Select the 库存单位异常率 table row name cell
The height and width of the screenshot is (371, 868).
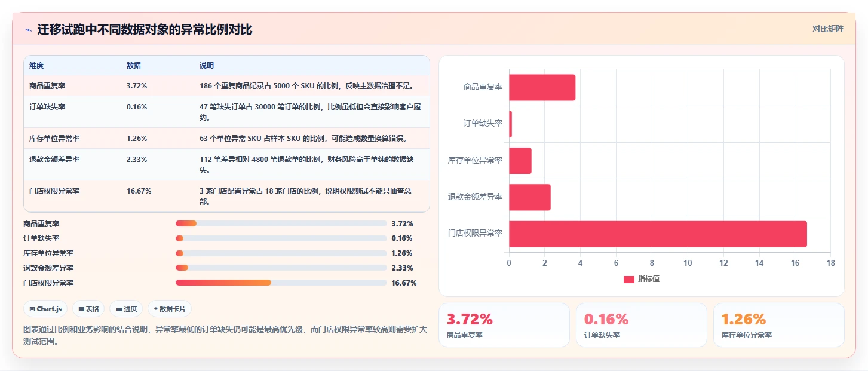click(72, 139)
